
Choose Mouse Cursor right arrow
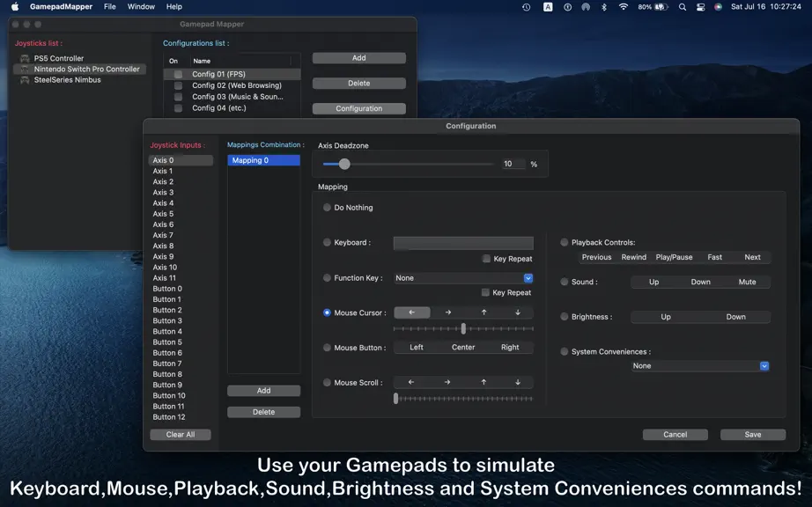(448, 312)
